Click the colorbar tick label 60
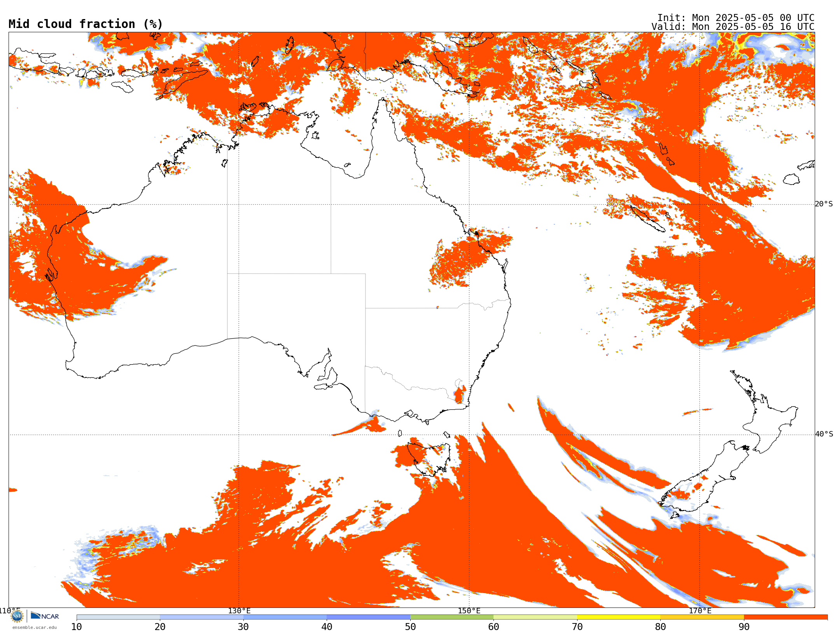The image size is (840, 632). coord(493,627)
